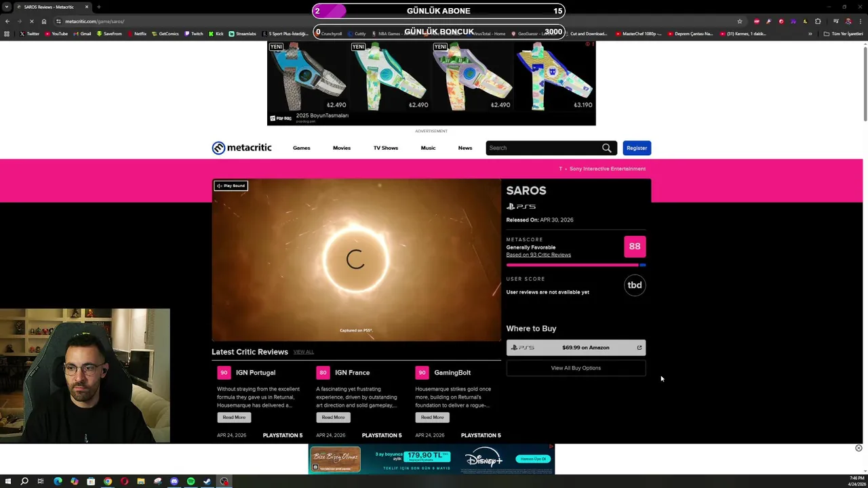Click the IGN Portugal reviewer name

click(256, 373)
